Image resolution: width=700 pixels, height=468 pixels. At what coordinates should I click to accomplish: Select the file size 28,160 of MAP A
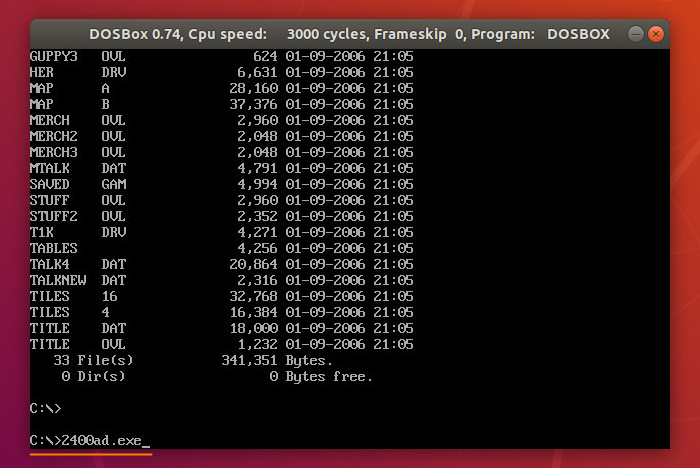click(253, 88)
